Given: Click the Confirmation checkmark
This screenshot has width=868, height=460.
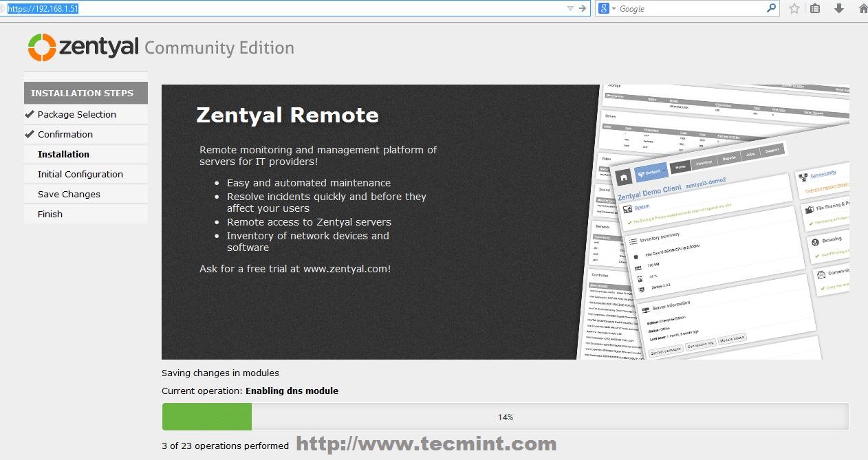Looking at the screenshot, I should tap(30, 134).
